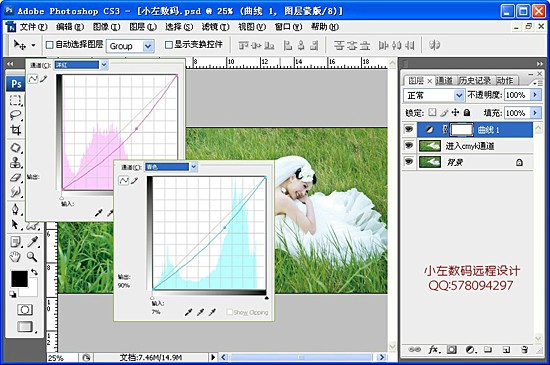Add a layer style with fx button
The width and height of the screenshot is (550, 365).
point(433,350)
